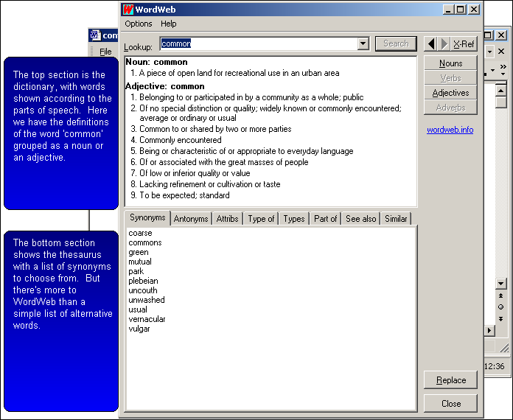Screen dimensions: 513x420
Task: Click Word's select browse object circle icon
Action: tap(501, 307)
